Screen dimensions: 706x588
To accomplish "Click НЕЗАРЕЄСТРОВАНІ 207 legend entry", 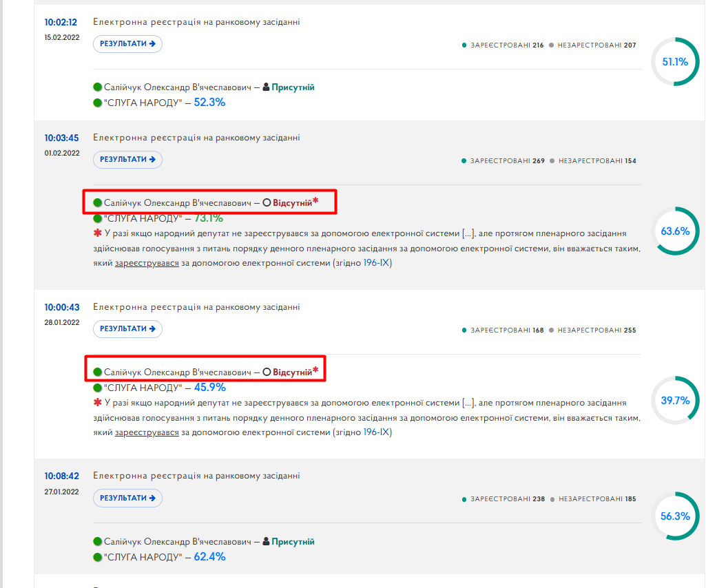I will (x=592, y=45).
